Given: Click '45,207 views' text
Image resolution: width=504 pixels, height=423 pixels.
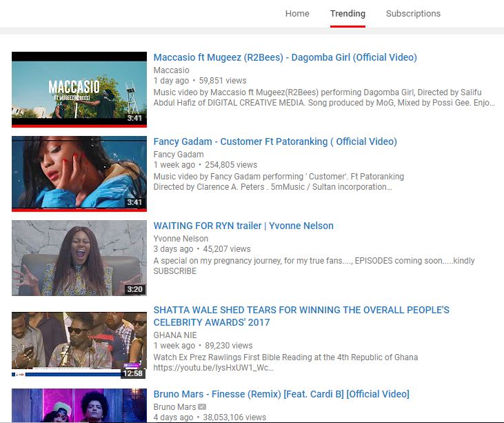Looking at the screenshot, I should click(x=227, y=249).
